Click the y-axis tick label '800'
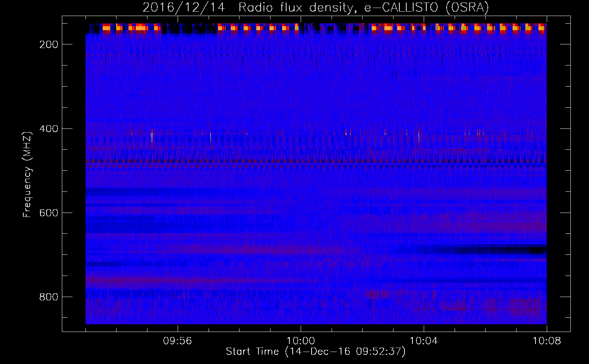Screen dimensions: 589x364 [49, 297]
